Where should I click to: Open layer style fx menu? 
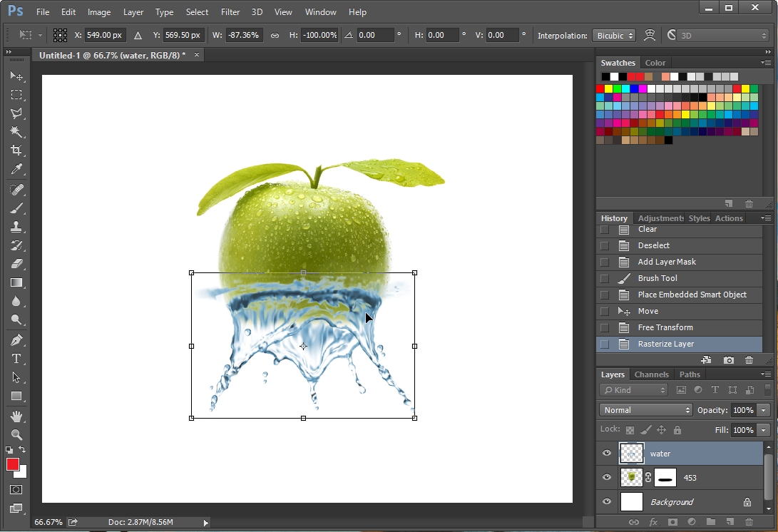click(653, 521)
